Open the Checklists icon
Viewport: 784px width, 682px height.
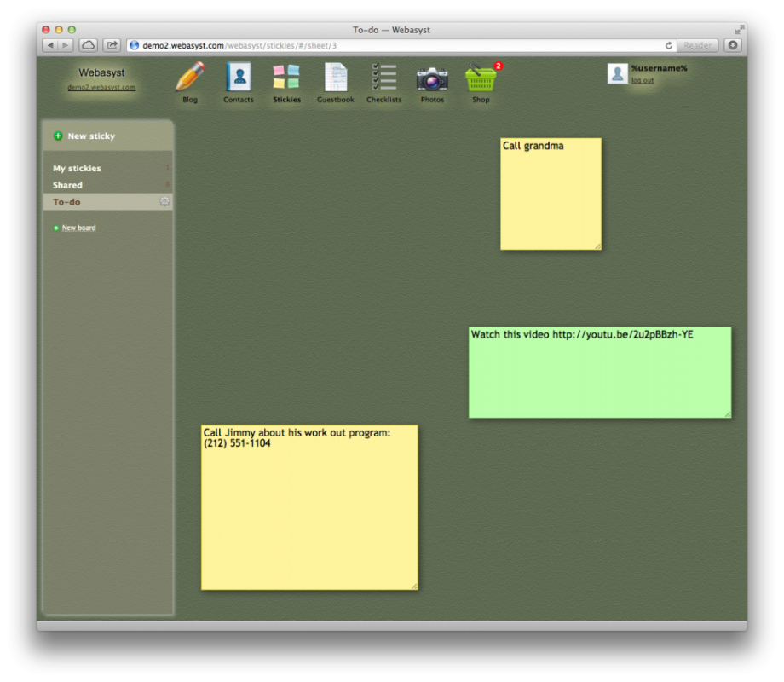383,78
